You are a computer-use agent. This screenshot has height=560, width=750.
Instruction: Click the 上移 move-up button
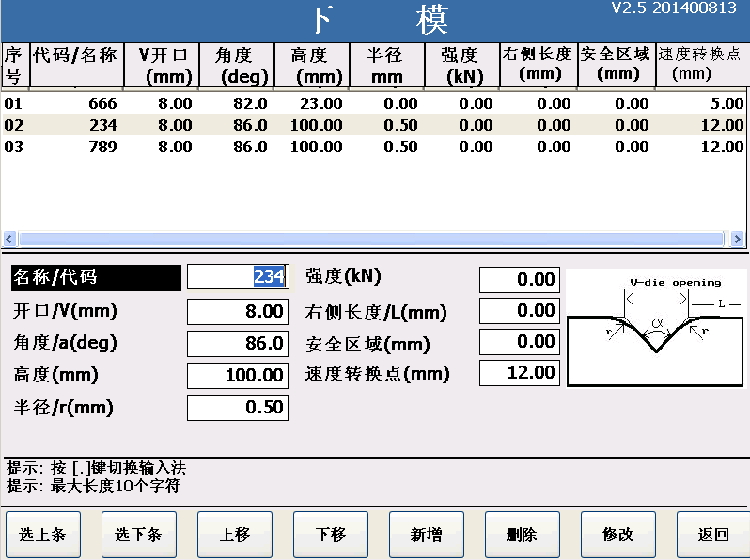(x=234, y=535)
